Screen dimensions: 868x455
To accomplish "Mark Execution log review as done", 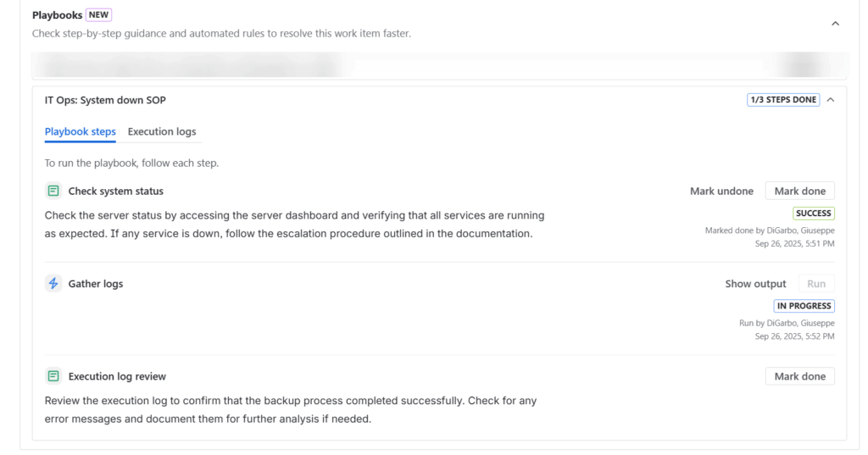I will 799,376.
